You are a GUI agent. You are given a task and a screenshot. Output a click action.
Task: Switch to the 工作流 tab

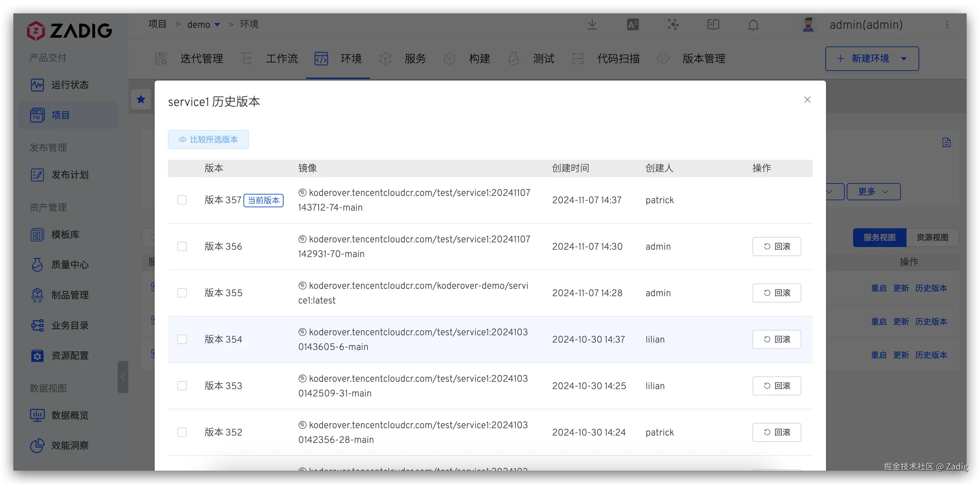[x=282, y=58]
